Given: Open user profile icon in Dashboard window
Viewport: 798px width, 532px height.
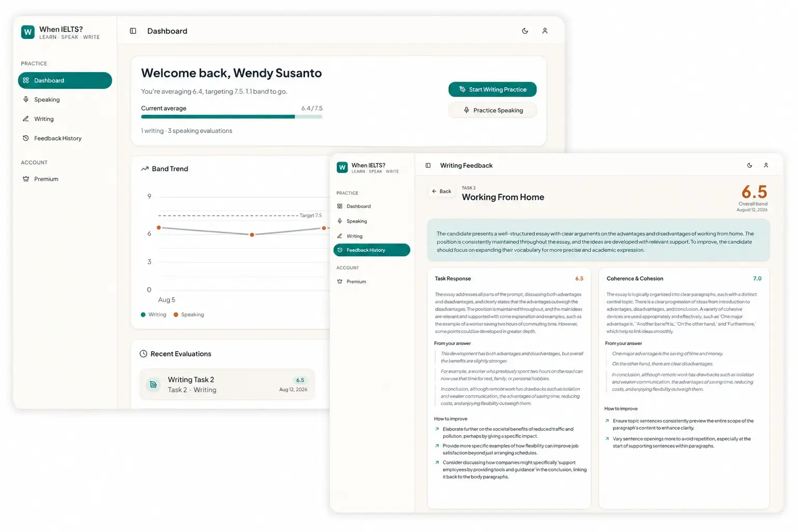Looking at the screenshot, I should pyautogui.click(x=545, y=31).
